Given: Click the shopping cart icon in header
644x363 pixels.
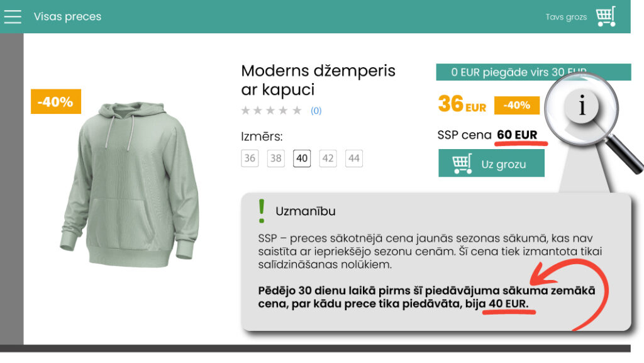Looking at the screenshot, I should [x=606, y=16].
